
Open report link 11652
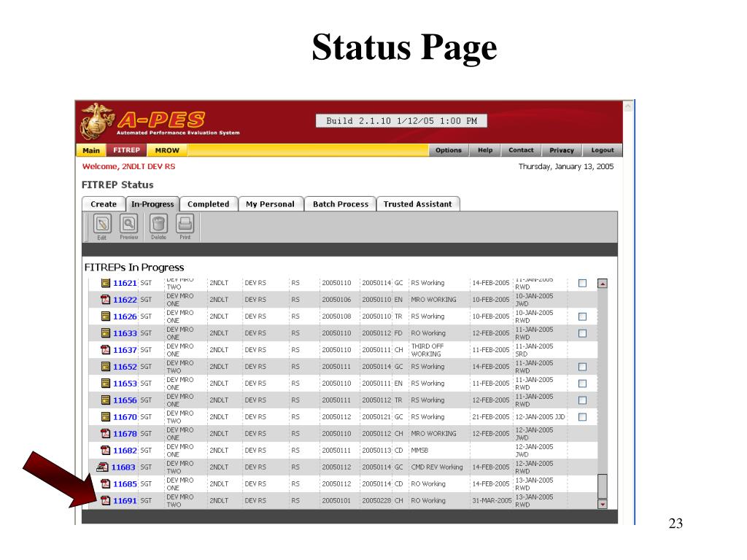(x=125, y=367)
